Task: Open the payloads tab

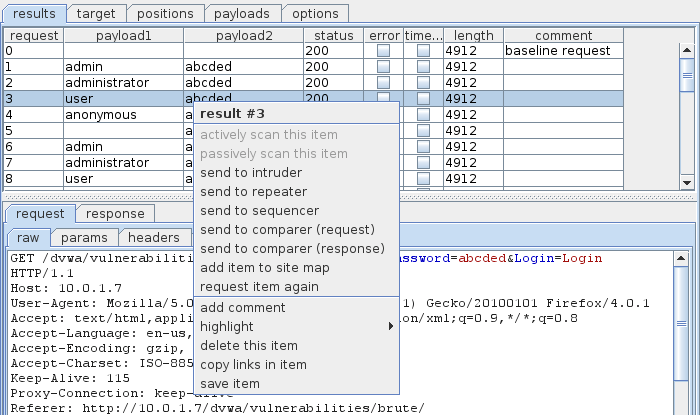Action: tap(239, 14)
